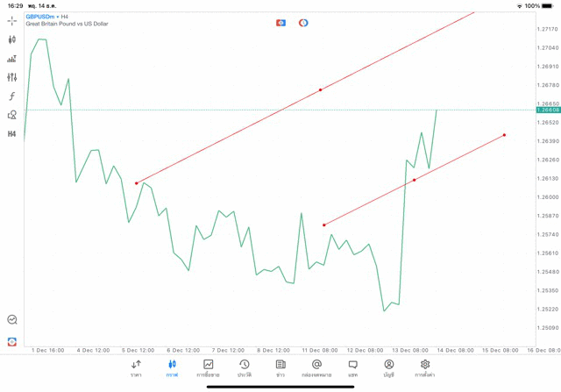
Task: Open the กล่องจดหมาย (Mailbox) tab
Action: [316, 368]
